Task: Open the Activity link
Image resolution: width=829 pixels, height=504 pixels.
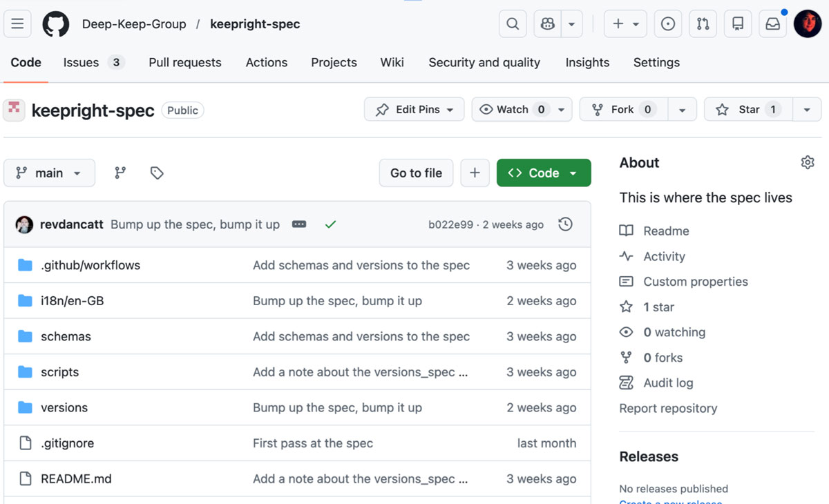Action: coord(652,256)
